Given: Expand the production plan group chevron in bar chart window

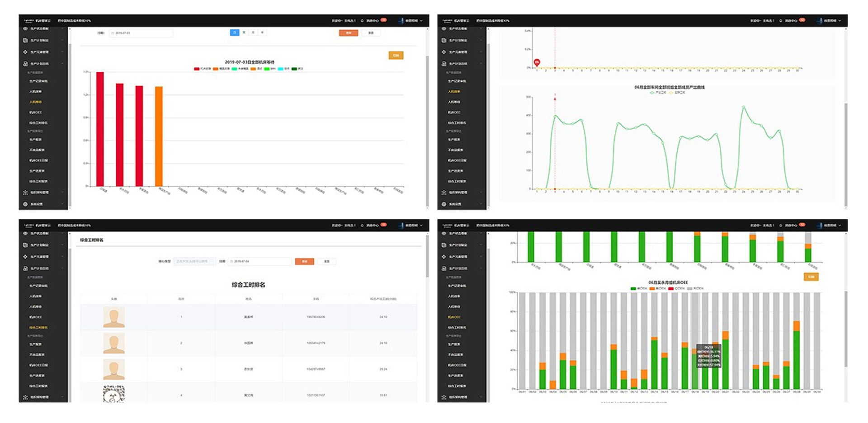Looking at the screenshot, I should coord(62,40).
